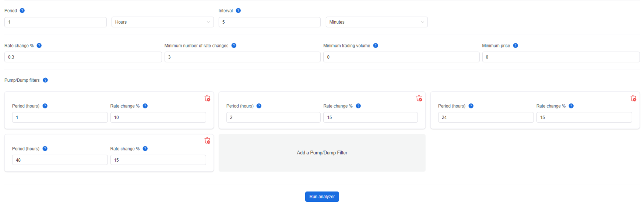Remove the pump/dump filter with period 2
The image size is (644, 208).
419,98
